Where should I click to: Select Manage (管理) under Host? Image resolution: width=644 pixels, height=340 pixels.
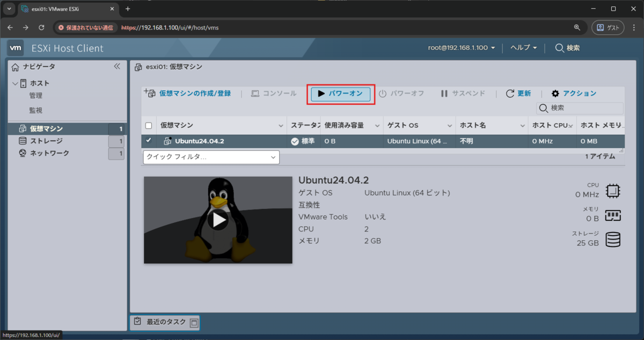[x=36, y=96]
